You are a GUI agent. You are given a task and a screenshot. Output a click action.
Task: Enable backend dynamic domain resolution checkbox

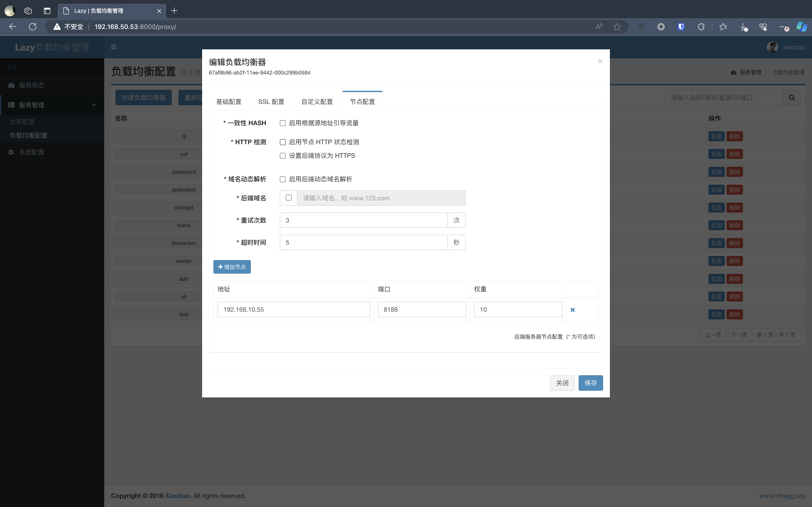283,179
